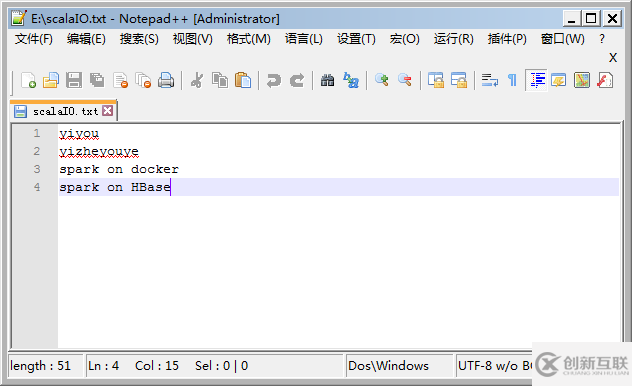Open the 视图(V) menu
The height and width of the screenshot is (386, 632).
click(x=193, y=39)
